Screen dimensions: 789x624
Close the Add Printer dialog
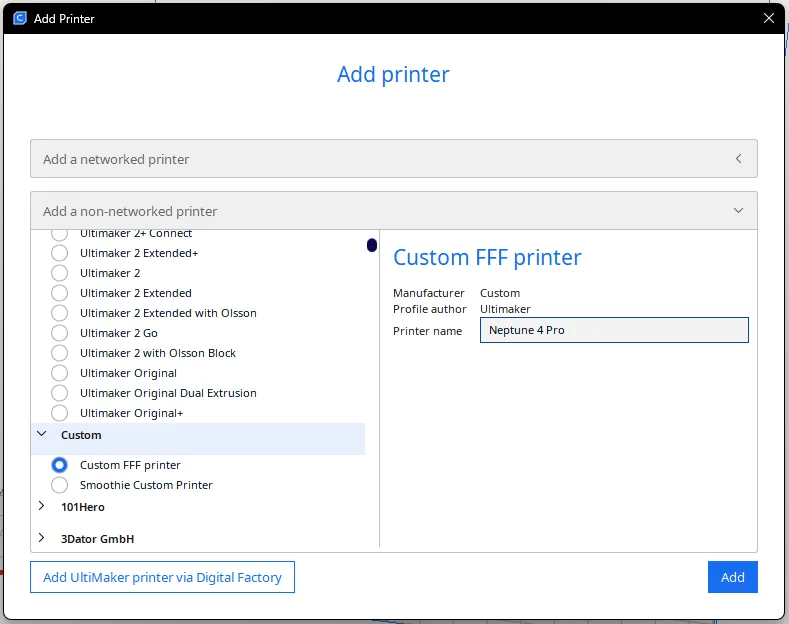point(768,18)
